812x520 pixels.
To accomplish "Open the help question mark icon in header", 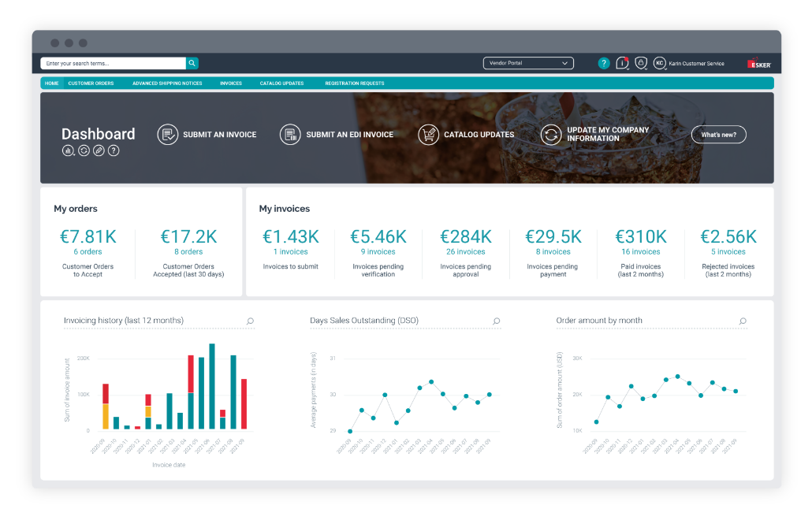I will click(x=604, y=63).
